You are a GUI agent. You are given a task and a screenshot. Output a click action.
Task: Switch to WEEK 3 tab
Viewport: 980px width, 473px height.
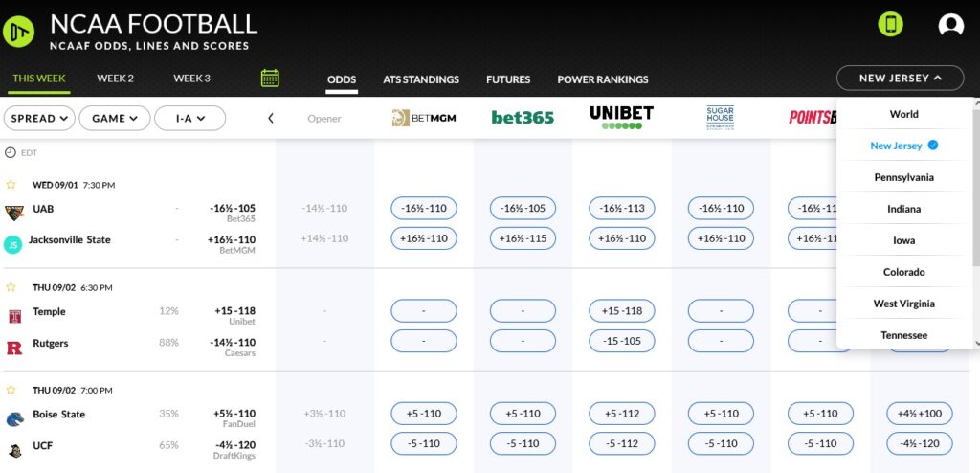[191, 79]
